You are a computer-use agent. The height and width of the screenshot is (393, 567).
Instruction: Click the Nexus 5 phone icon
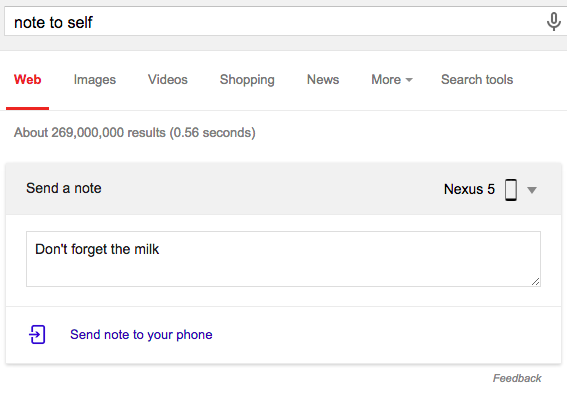point(511,189)
